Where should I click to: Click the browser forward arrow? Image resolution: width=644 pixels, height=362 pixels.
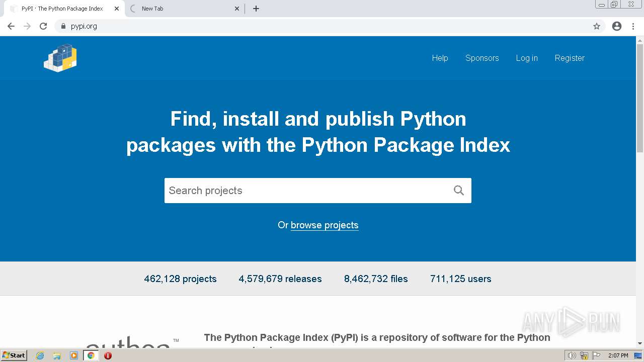click(27, 26)
